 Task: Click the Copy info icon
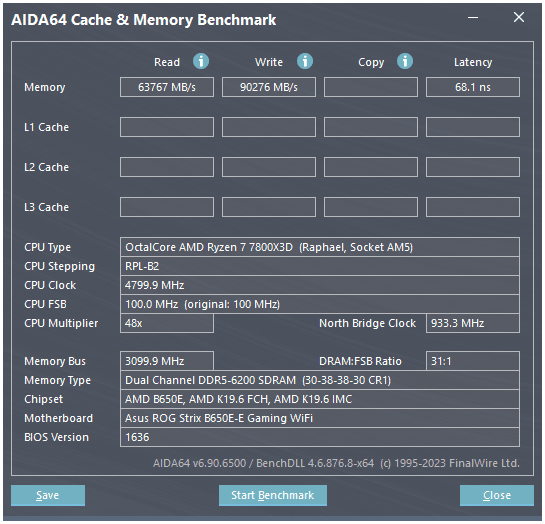pos(405,61)
